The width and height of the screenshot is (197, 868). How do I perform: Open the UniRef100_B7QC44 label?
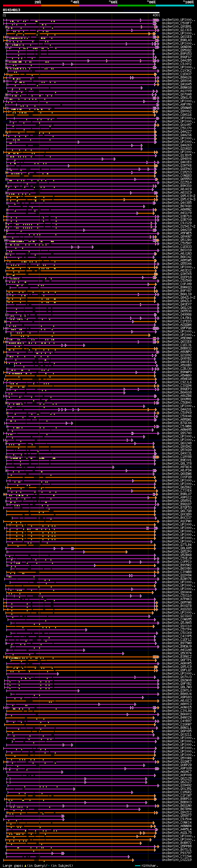point(177,423)
